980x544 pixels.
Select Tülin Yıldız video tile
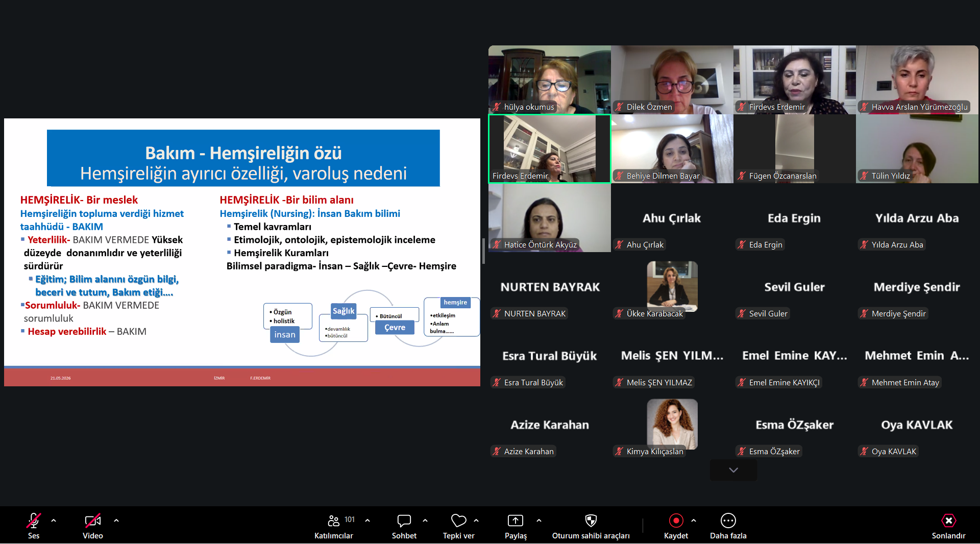[x=917, y=149]
